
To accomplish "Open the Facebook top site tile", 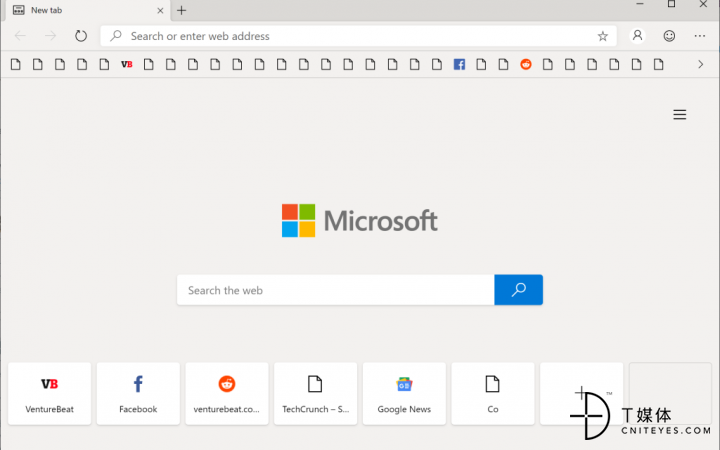I will (138, 394).
